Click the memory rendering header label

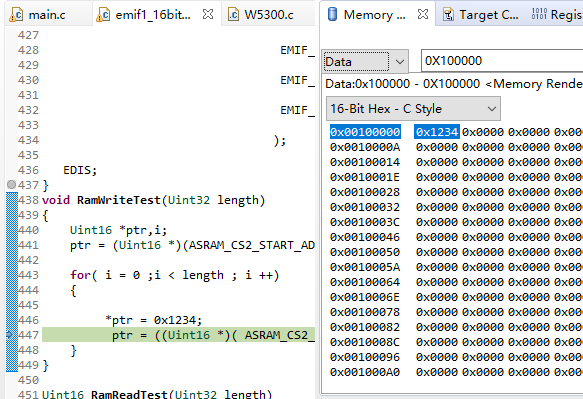tap(454, 84)
